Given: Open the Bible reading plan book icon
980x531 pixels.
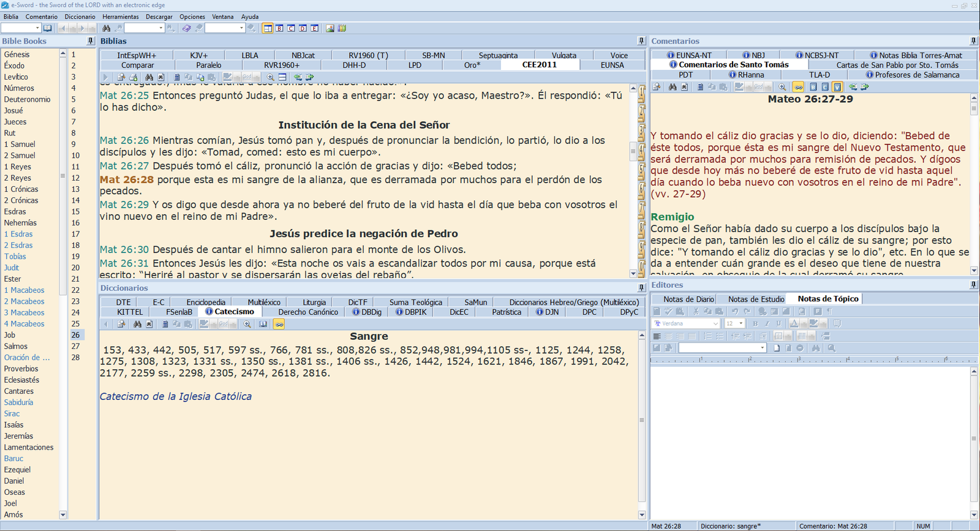Looking at the screenshot, I should point(48,28).
